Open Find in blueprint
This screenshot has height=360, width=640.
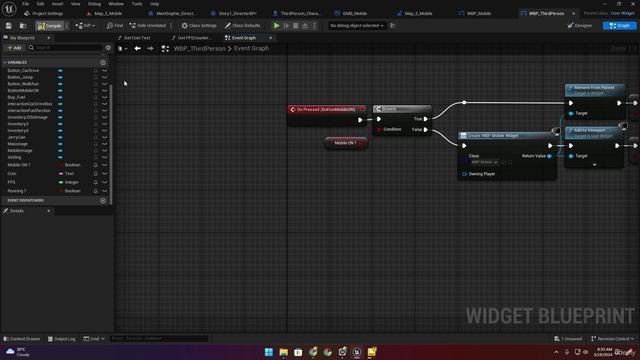pyautogui.click(x=115, y=26)
